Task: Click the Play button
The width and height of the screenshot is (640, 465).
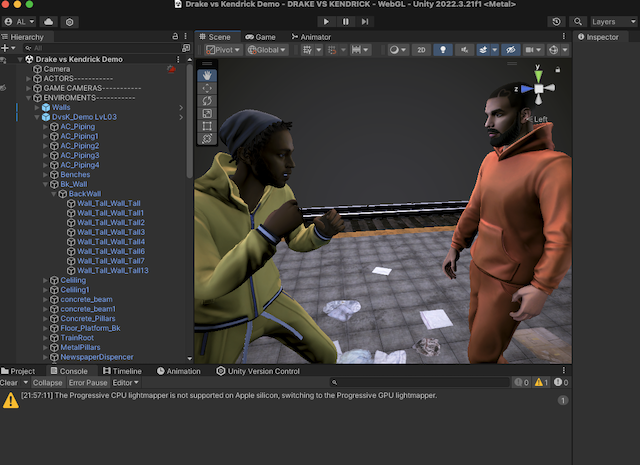Action: click(x=326, y=21)
